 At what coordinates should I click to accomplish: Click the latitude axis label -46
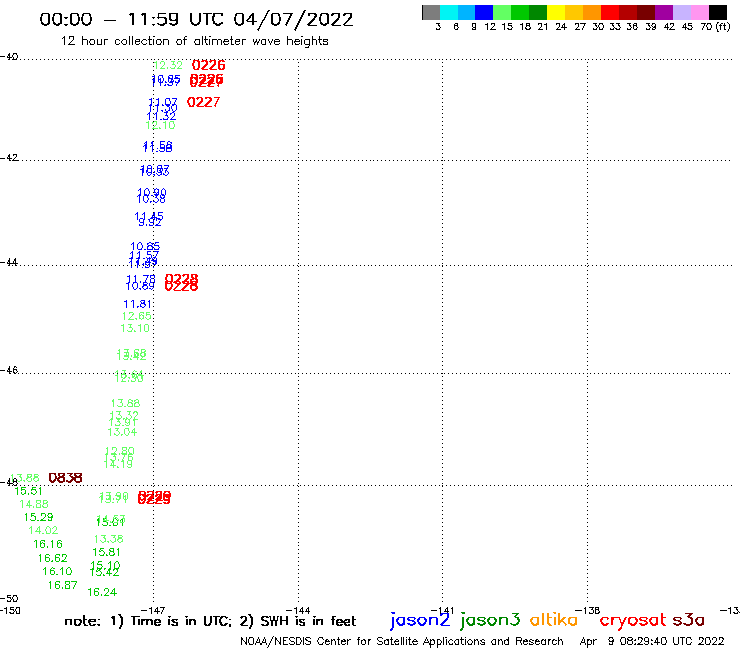[9, 370]
